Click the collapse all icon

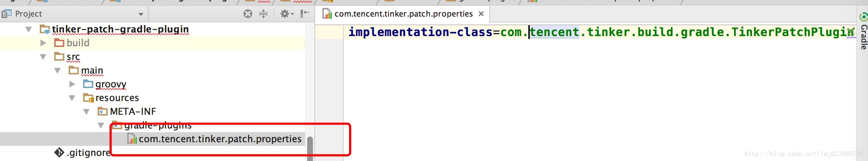pos(264,14)
